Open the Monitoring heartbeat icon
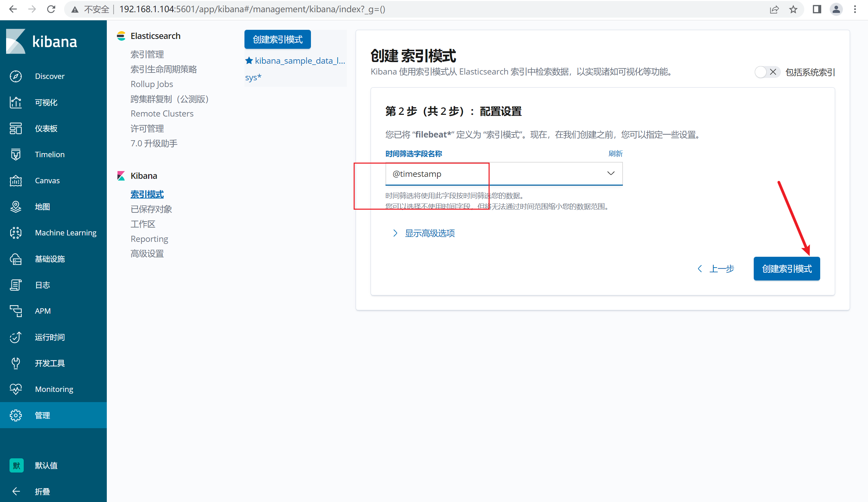The image size is (868, 502). coord(16,389)
